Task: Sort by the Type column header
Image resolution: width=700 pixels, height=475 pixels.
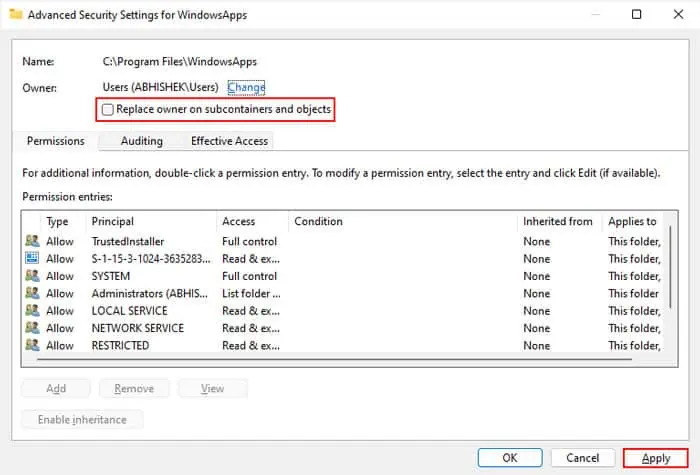Action: pos(57,221)
